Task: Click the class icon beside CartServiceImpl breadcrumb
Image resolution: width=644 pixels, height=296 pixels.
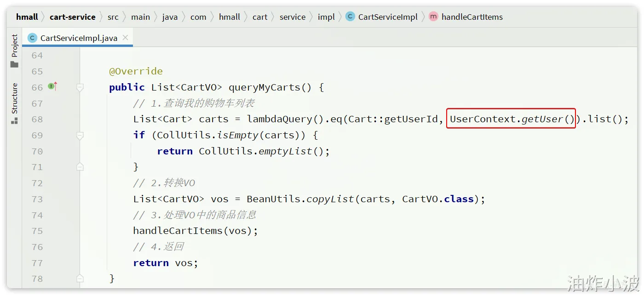Action: click(x=350, y=17)
